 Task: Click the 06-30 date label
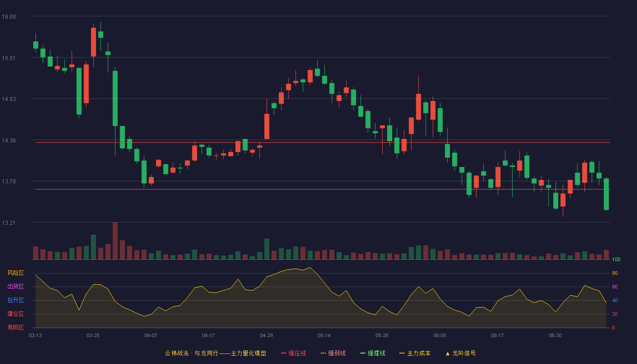[x=555, y=335]
